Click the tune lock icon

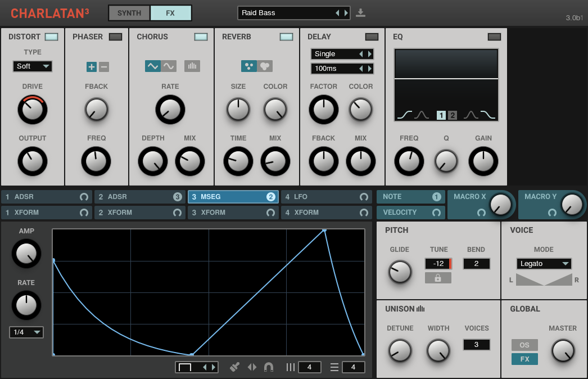[x=438, y=278]
